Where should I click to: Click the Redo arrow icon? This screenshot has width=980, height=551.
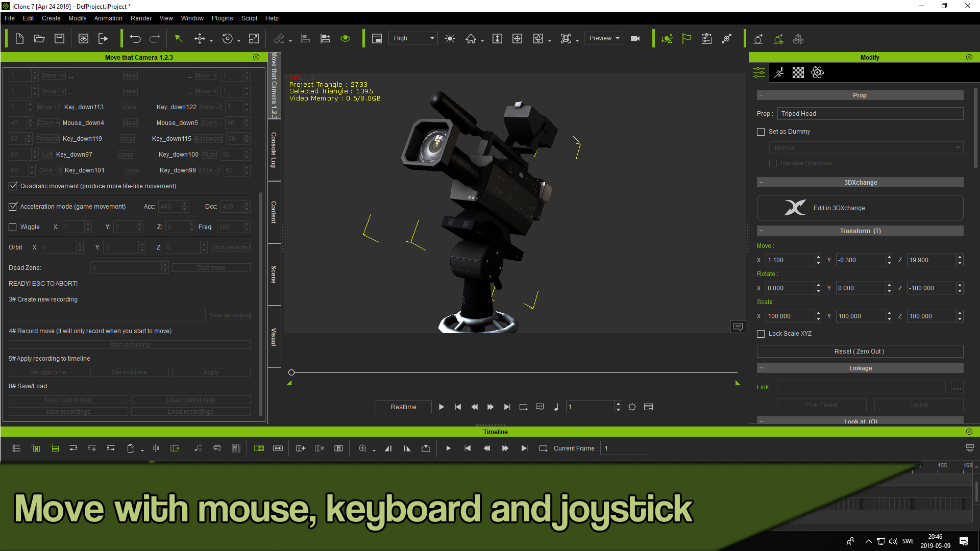coord(155,39)
